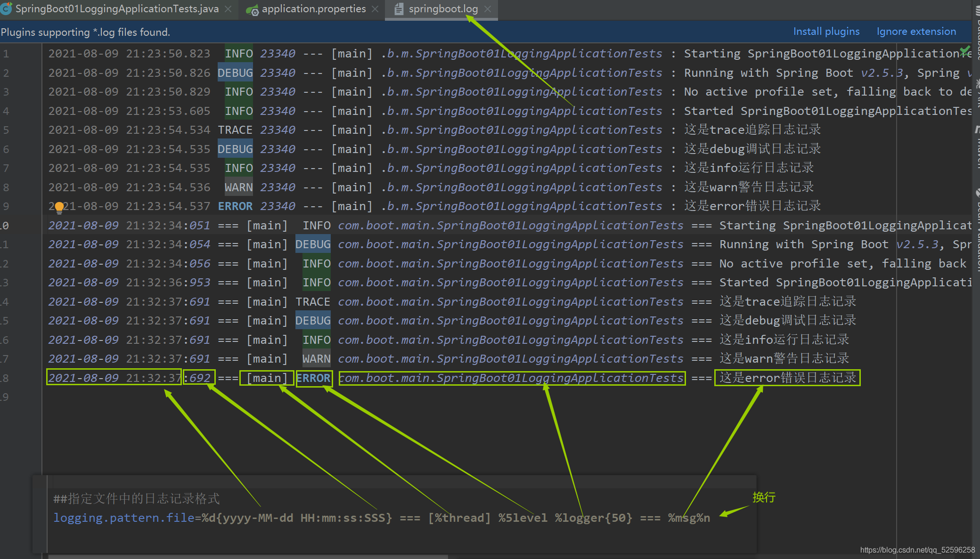Switch to SpringBoot01LoggingApplicationTests.java tab
This screenshot has height=559, width=980.
[117, 9]
